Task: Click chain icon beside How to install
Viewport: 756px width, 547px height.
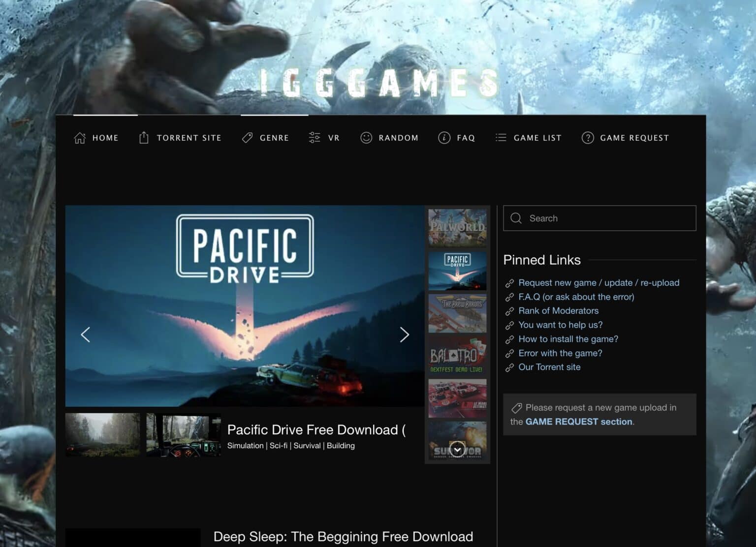Action: tap(509, 339)
